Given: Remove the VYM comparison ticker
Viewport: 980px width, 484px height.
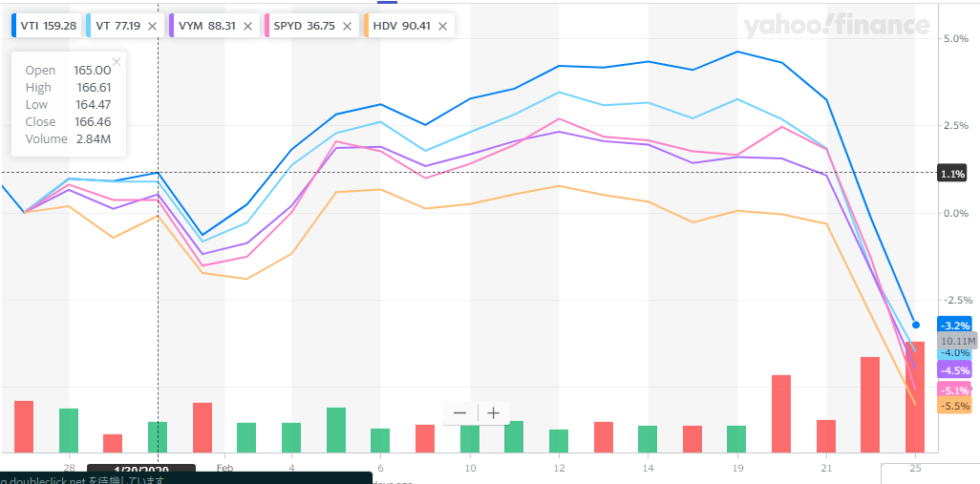Looking at the screenshot, I should (247, 26).
